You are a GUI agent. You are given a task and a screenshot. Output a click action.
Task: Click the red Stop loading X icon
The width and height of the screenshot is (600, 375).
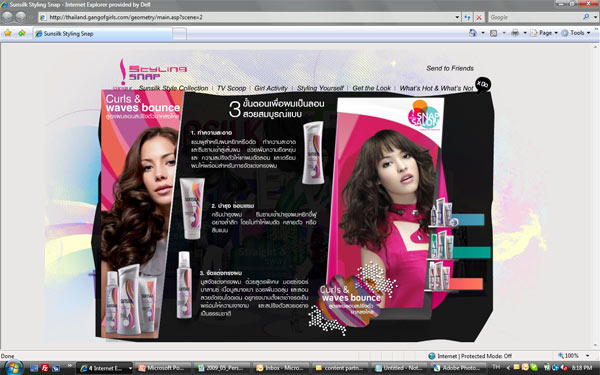point(479,17)
